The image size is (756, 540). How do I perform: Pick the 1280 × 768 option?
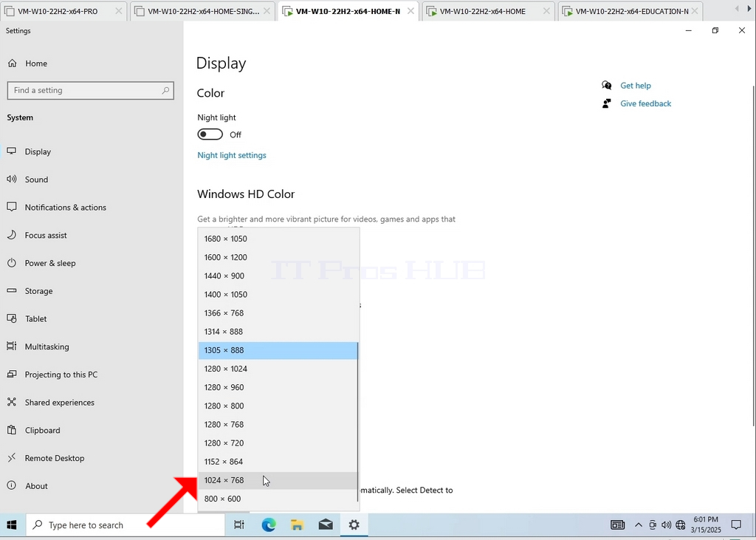point(278,425)
